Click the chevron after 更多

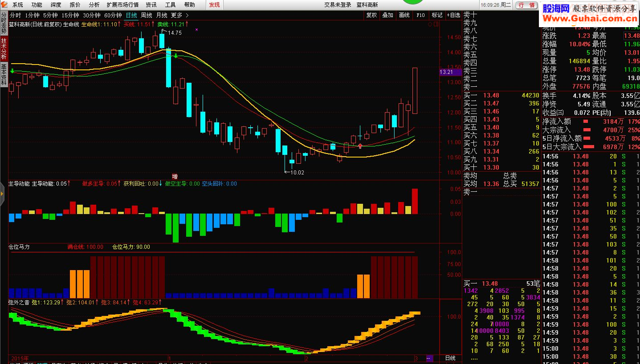187,15
